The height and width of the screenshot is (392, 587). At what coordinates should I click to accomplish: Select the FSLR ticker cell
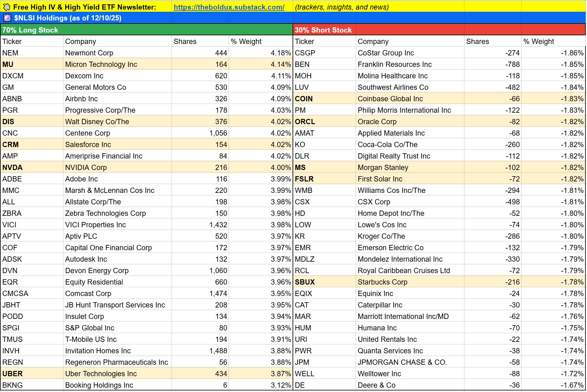(x=324, y=179)
